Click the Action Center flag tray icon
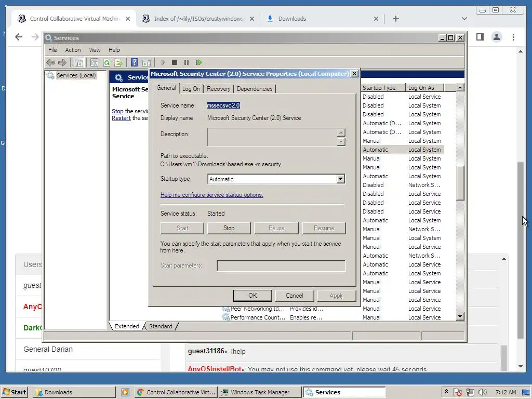 coord(457,392)
